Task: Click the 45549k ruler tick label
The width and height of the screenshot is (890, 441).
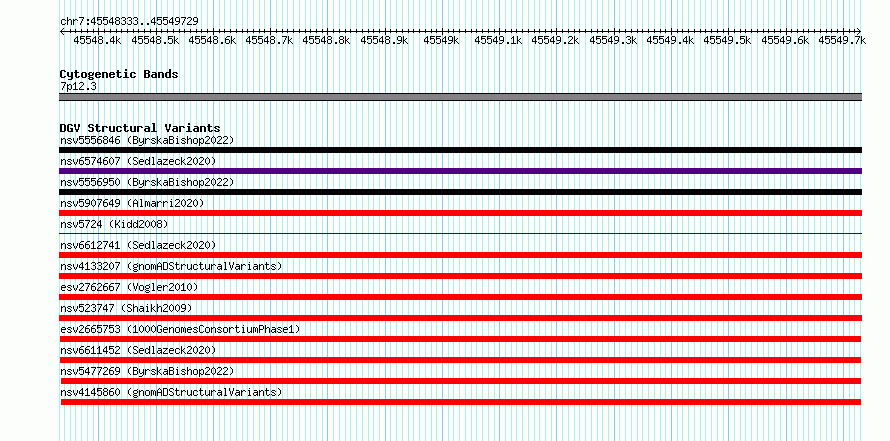Action: click(x=441, y=40)
